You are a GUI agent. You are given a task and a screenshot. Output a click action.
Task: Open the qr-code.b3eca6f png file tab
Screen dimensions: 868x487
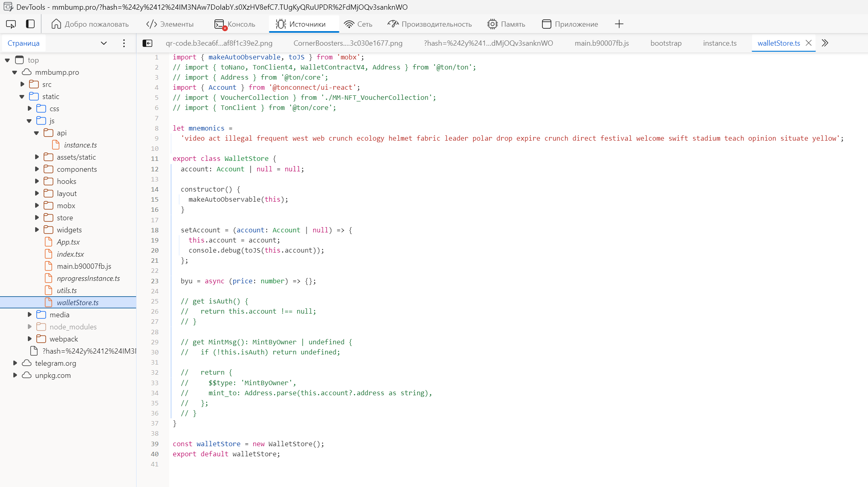219,43
